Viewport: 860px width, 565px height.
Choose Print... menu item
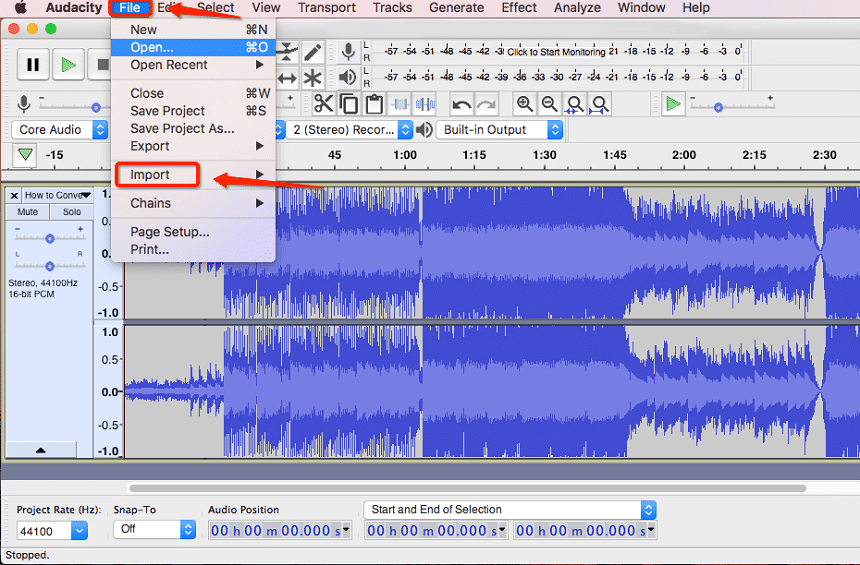tap(193, 249)
